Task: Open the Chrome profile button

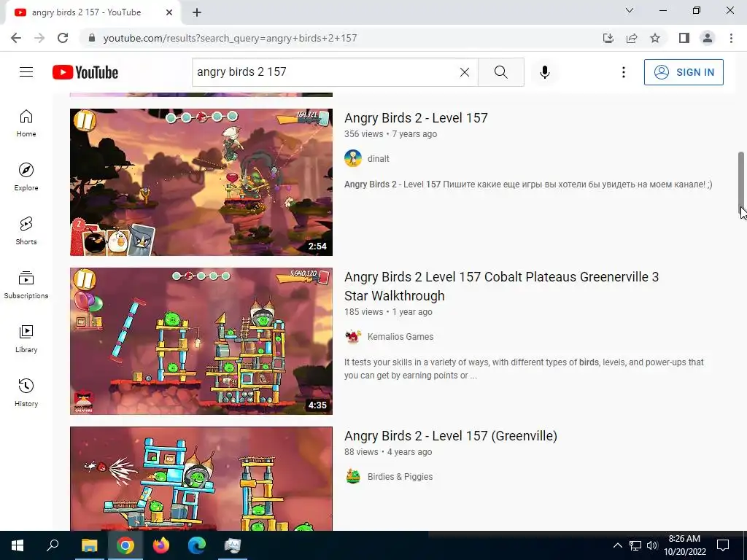Action: 708,38
